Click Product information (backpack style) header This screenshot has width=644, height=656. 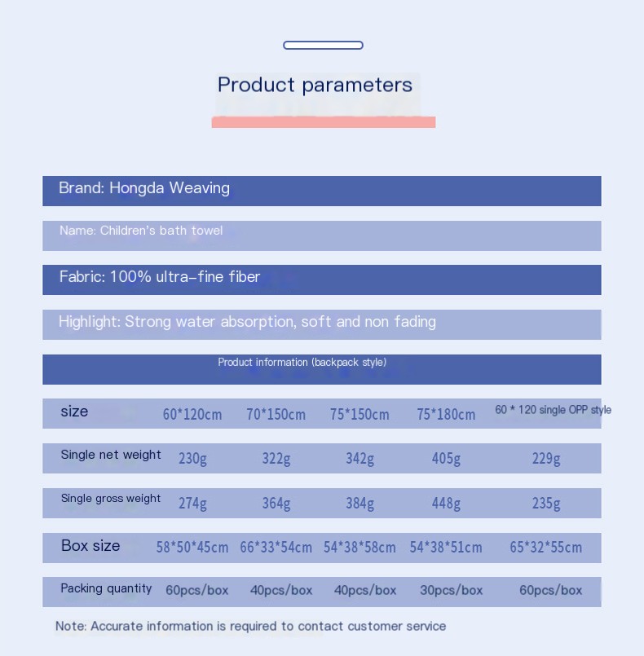tap(302, 363)
